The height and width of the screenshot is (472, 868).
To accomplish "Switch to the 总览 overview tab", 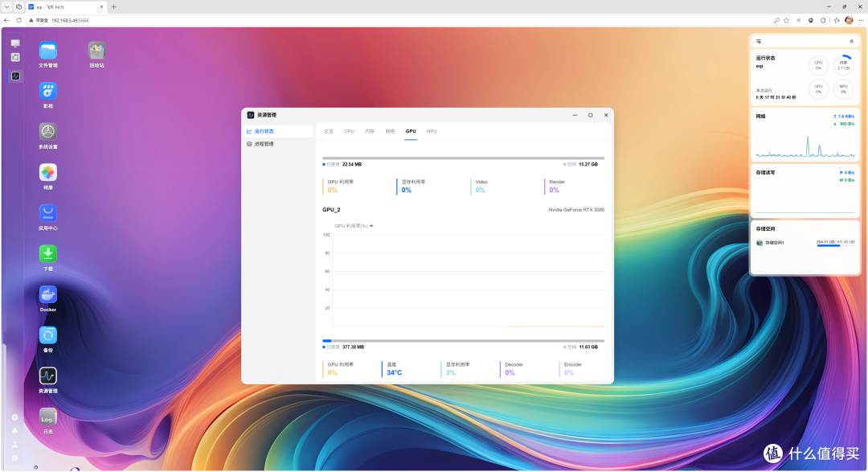I will point(328,131).
